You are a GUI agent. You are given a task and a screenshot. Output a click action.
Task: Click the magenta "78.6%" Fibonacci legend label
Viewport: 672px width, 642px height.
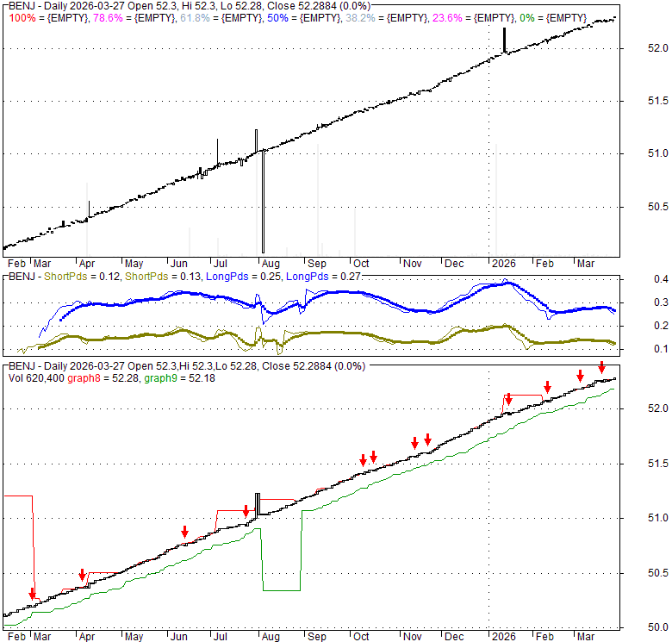click(108, 18)
